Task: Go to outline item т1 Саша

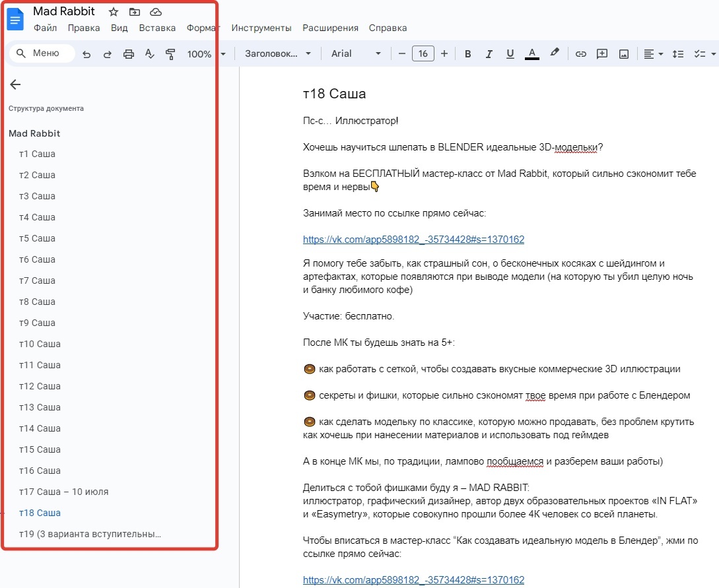Action: pyautogui.click(x=37, y=154)
